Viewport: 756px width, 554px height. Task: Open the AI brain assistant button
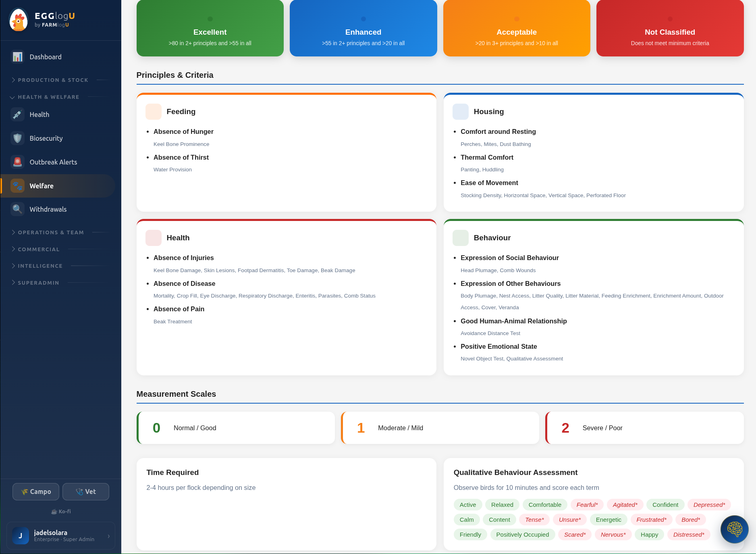coord(734,529)
